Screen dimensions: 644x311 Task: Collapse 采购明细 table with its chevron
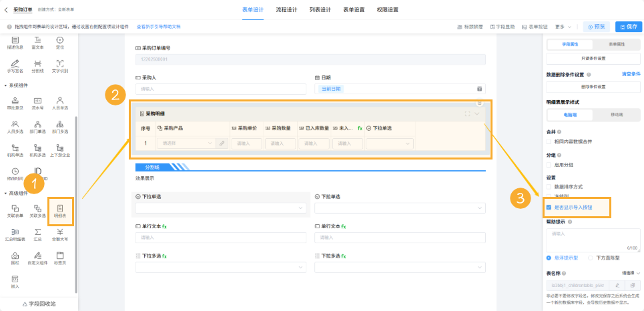click(x=477, y=114)
